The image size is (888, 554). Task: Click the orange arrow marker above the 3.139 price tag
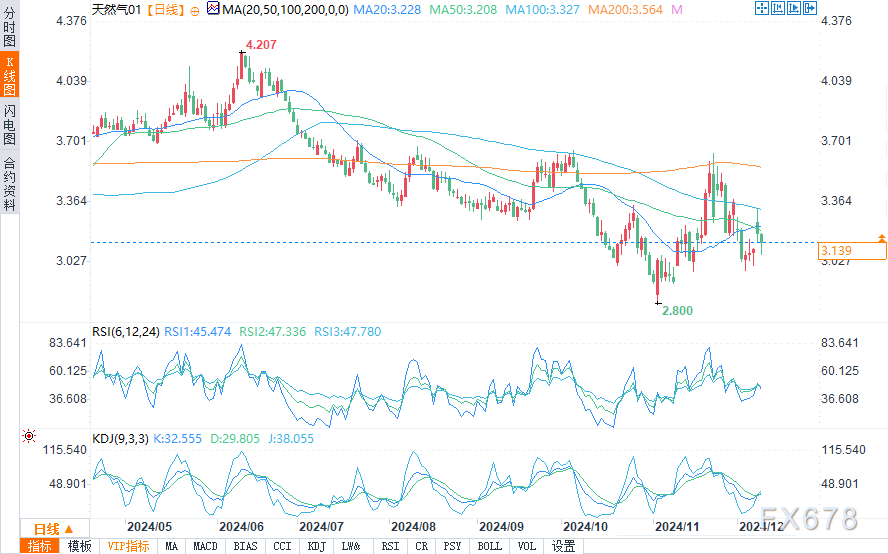882,238
